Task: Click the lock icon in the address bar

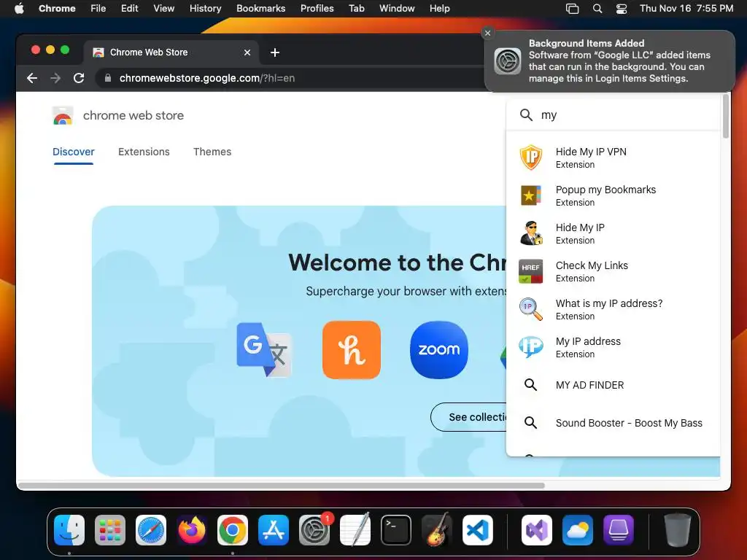Action: (x=108, y=78)
